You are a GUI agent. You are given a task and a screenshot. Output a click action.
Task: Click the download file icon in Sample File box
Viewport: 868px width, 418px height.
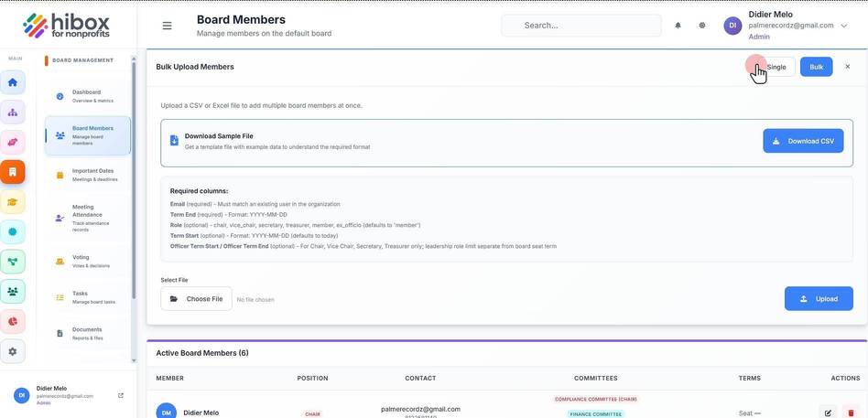click(174, 141)
